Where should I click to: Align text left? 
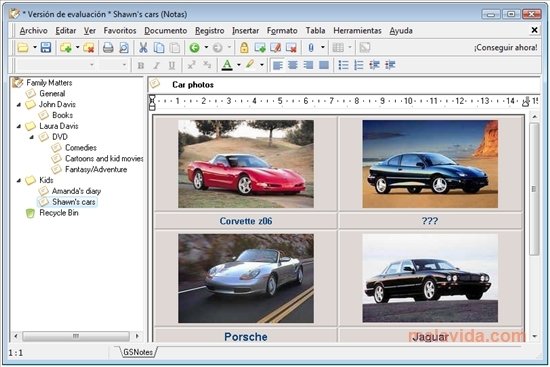coord(278,65)
